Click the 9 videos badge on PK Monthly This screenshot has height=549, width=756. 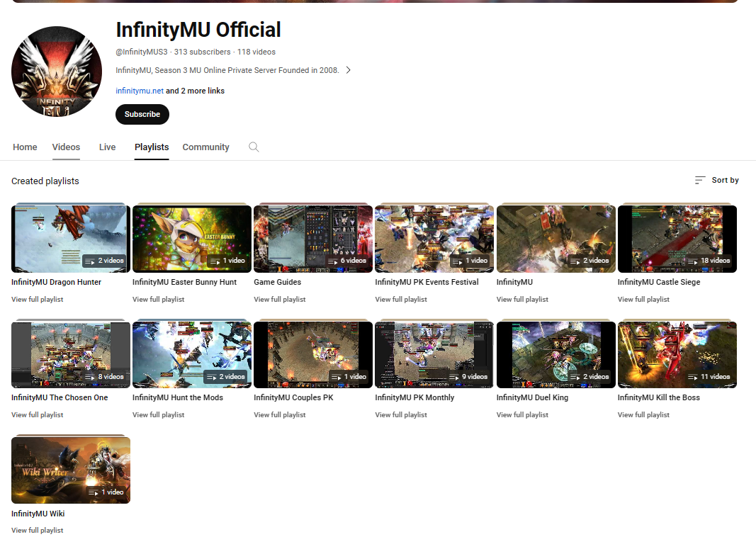pyautogui.click(x=468, y=376)
